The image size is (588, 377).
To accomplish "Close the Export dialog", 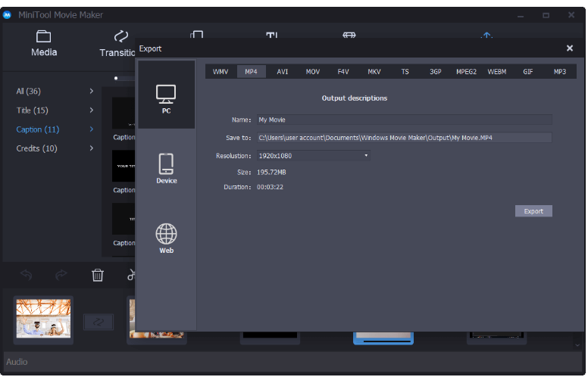I will click(x=570, y=48).
